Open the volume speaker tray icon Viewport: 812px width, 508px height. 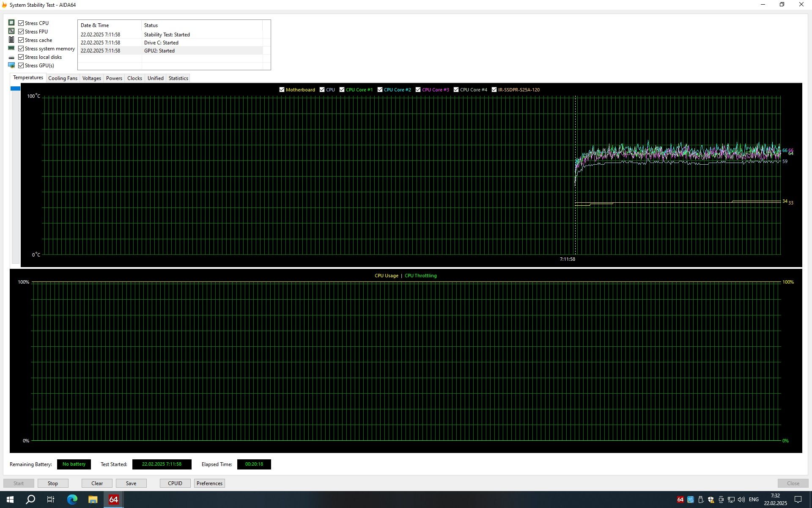pyautogui.click(x=741, y=500)
